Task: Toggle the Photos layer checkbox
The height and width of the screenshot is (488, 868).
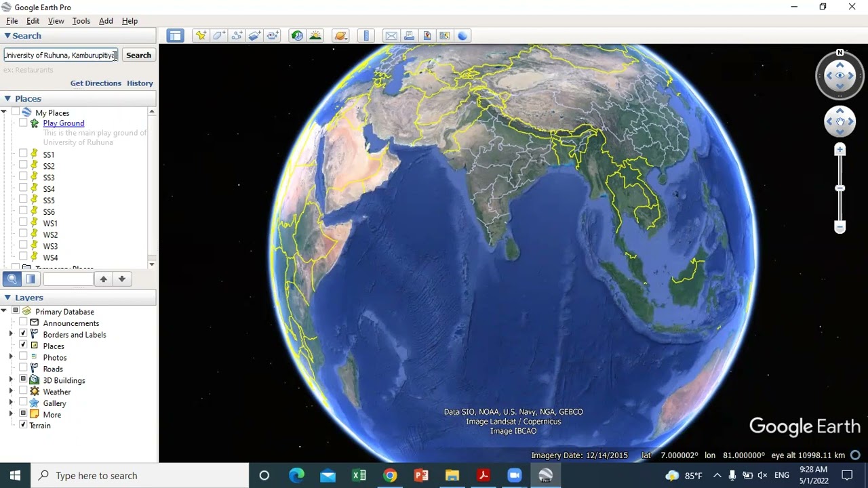Action: click(23, 357)
